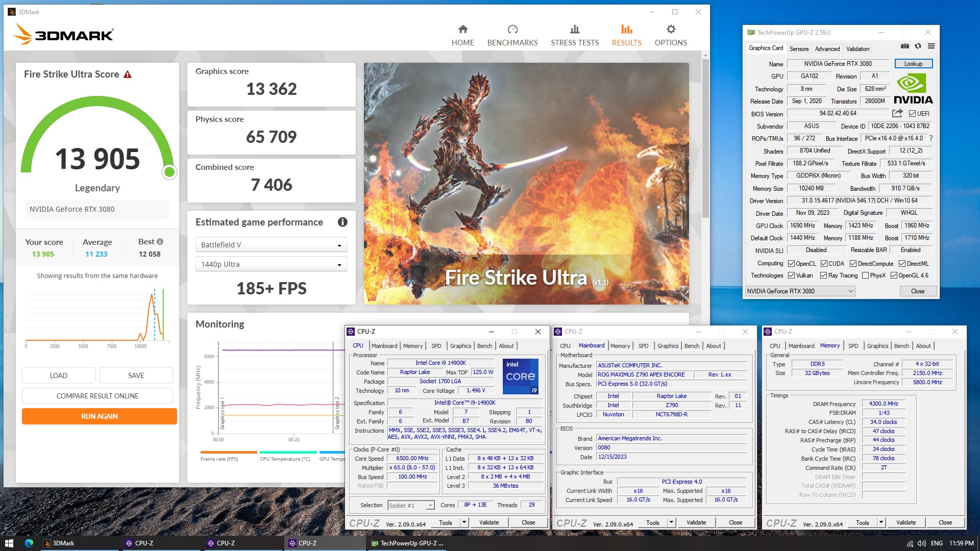Screen dimensions: 980x551
Task: Click the Frame rate (FPS) orange legend bar
Action: (229, 452)
